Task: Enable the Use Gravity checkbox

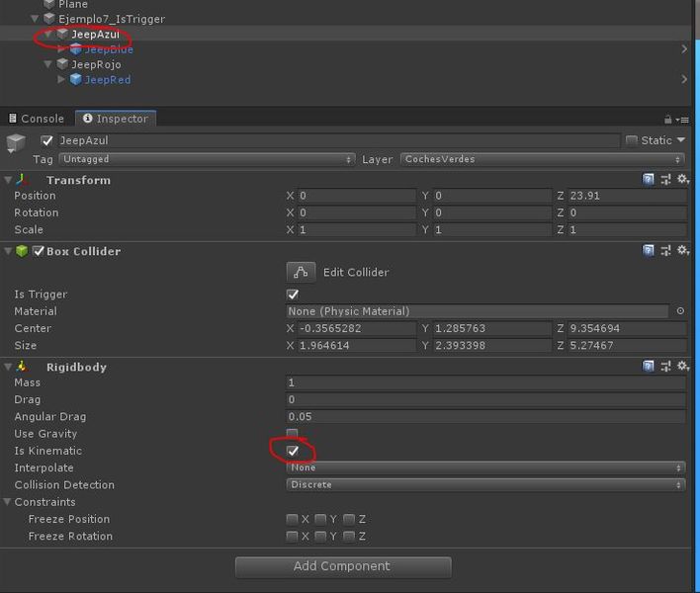Action: (292, 433)
